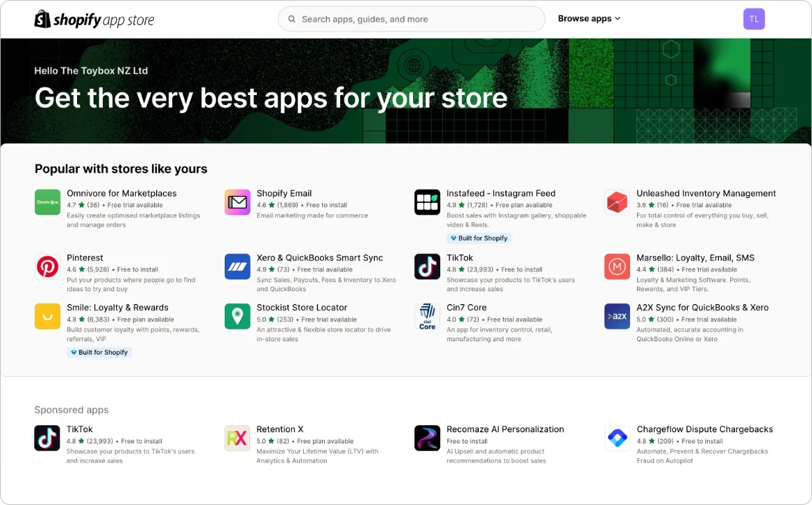Expand the Browse apps dropdown

(x=589, y=19)
